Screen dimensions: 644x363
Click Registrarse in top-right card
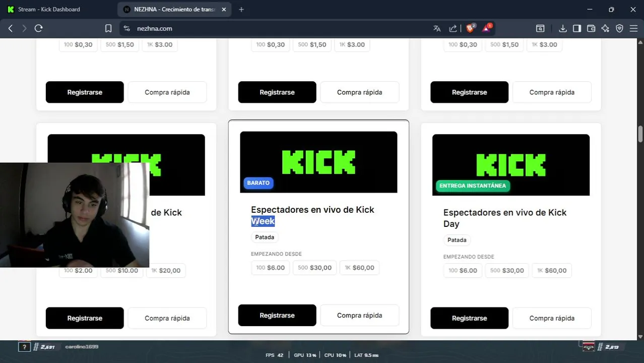[x=470, y=92]
